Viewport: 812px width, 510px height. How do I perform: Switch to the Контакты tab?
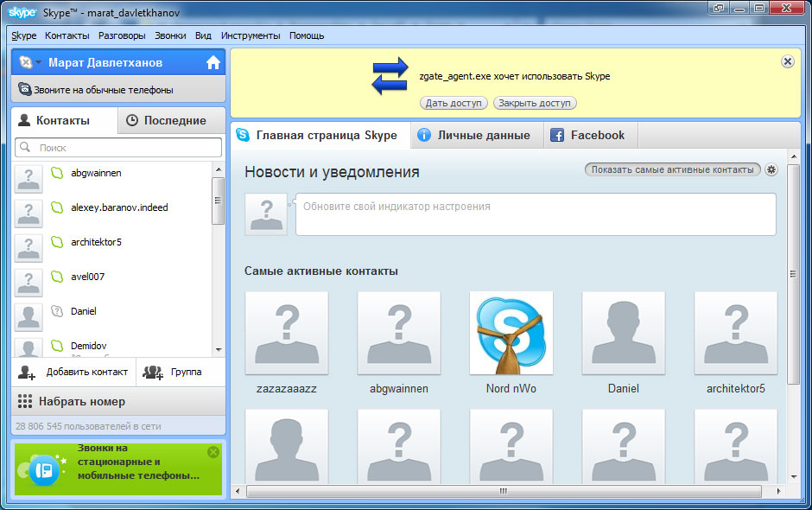point(65,120)
